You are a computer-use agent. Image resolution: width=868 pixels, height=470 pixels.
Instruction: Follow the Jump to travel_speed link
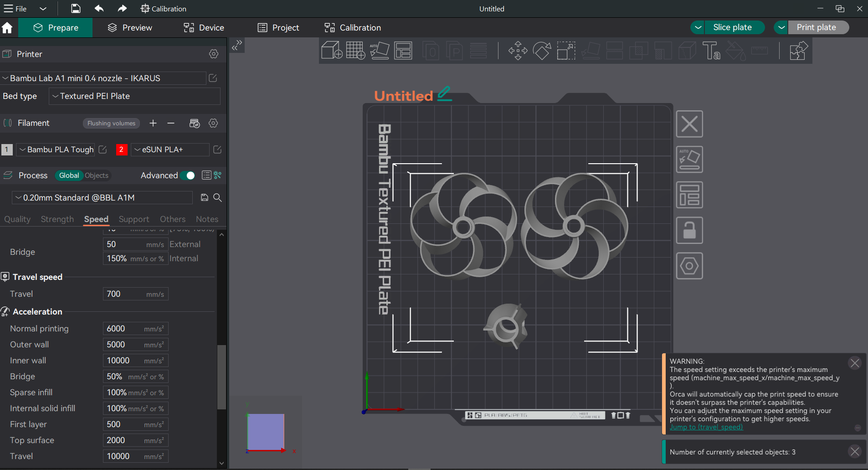click(706, 427)
